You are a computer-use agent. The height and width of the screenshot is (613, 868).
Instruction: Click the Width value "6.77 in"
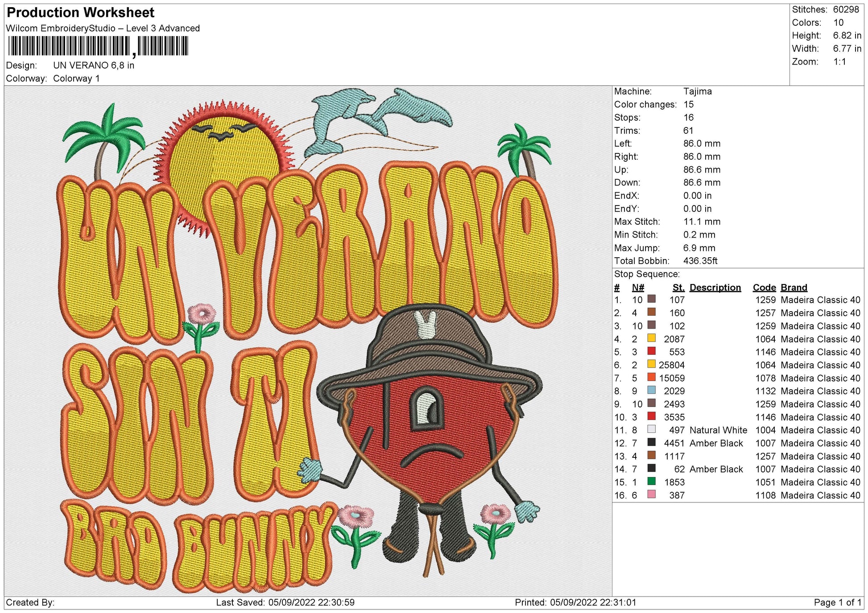[x=847, y=48]
